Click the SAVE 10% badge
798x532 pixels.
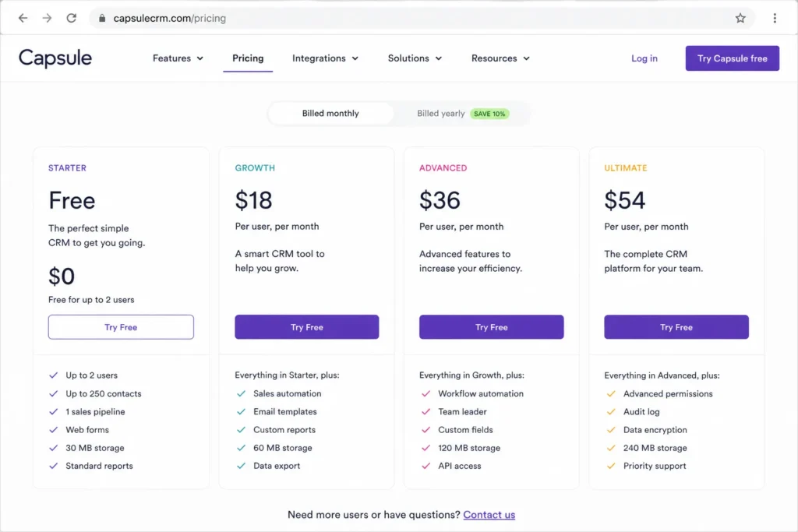pos(489,114)
